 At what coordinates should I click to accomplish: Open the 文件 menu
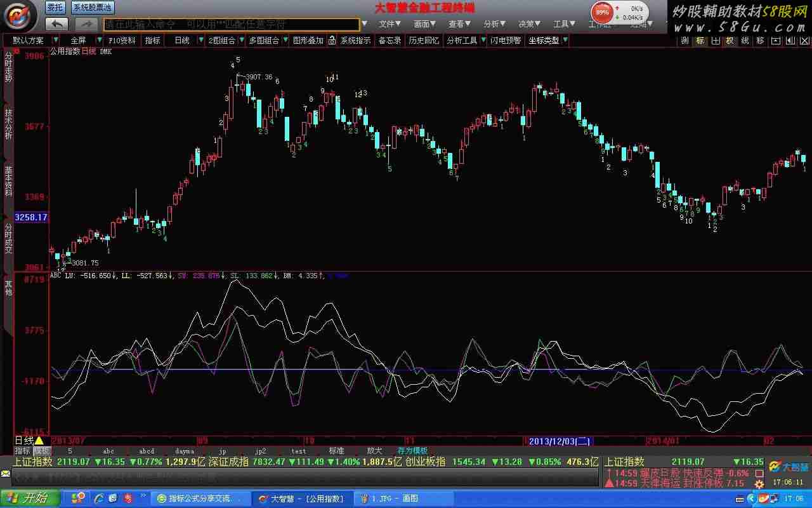(x=390, y=24)
